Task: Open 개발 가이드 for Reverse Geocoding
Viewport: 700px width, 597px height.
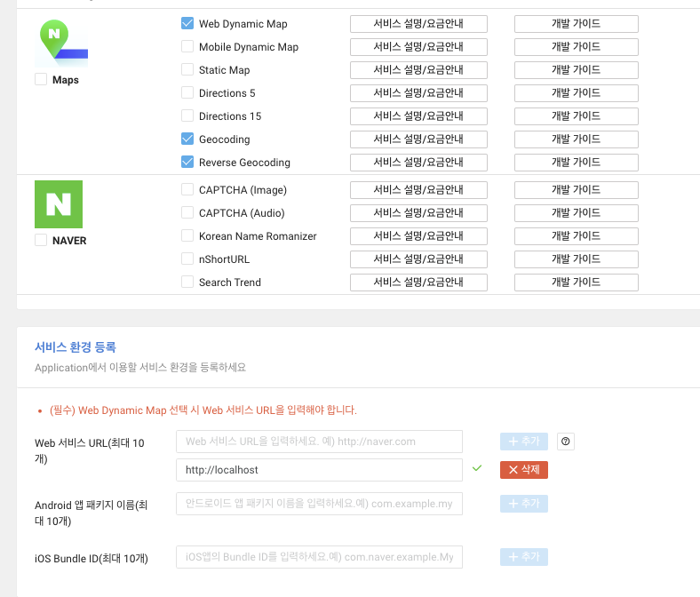Action: click(576, 163)
